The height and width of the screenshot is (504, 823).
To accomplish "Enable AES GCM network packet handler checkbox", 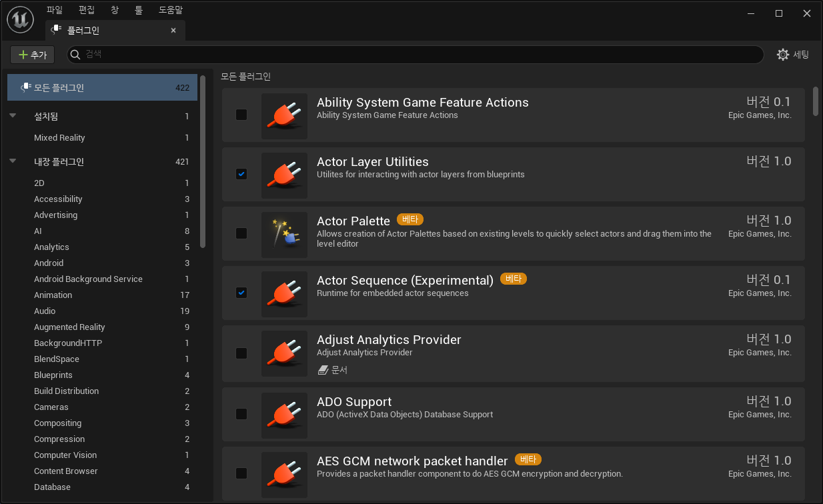I will pos(241,473).
